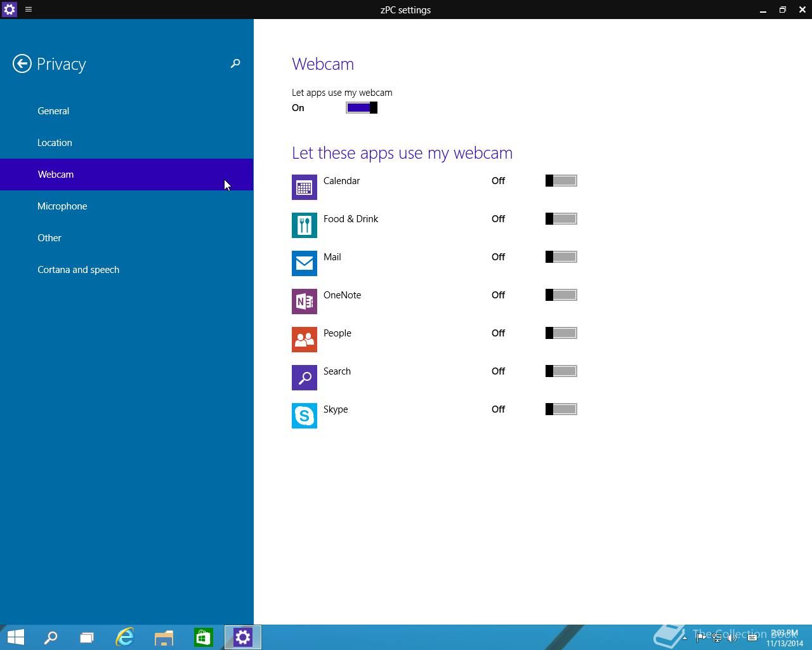812x650 pixels.
Task: Open the hamburger menu in title bar
Action: pyautogui.click(x=29, y=10)
